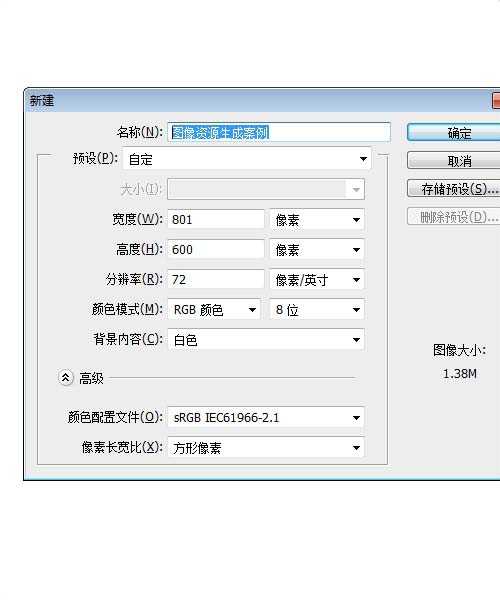Click the 名称(N) label
This screenshot has height=600, width=500.
pyautogui.click(x=140, y=132)
